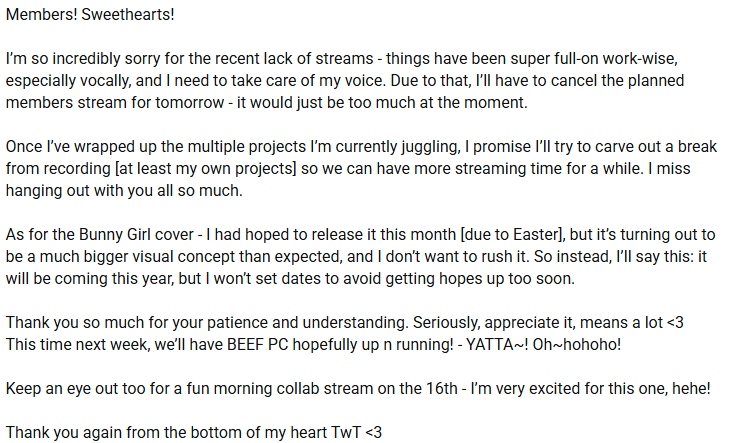Click 'I'm very excited for this one, hehe!'

point(590,389)
